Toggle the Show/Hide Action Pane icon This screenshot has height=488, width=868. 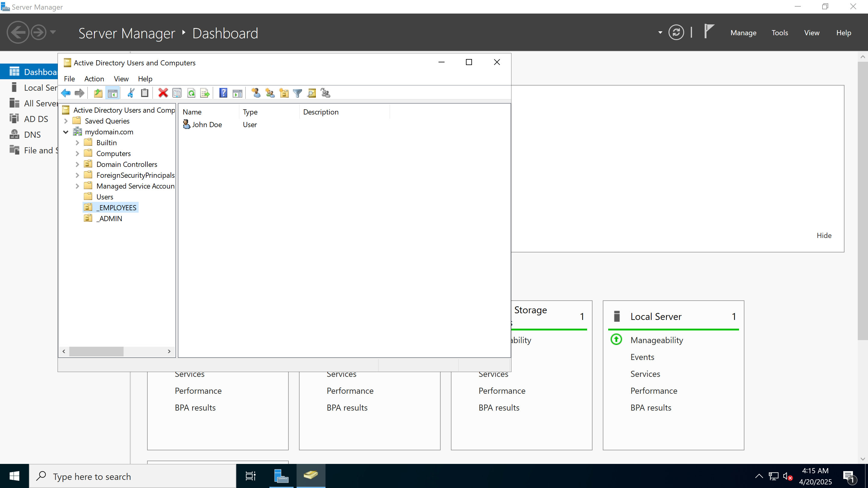click(x=237, y=93)
